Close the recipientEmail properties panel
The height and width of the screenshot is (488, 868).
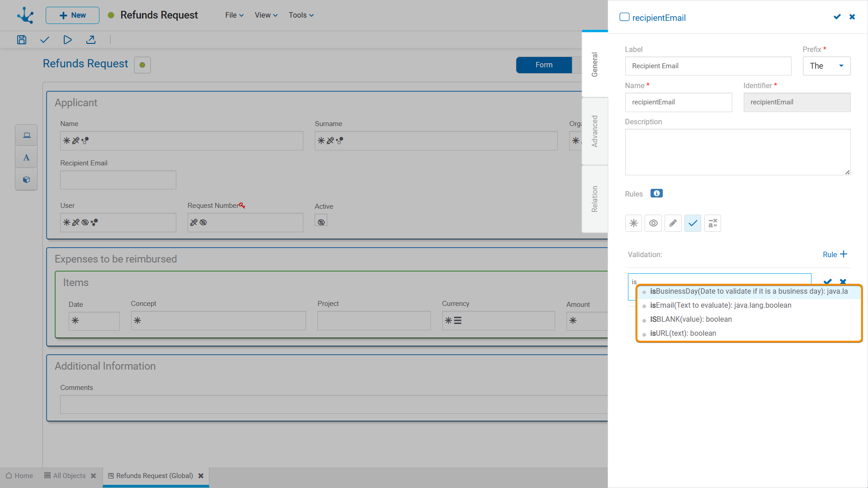click(852, 17)
